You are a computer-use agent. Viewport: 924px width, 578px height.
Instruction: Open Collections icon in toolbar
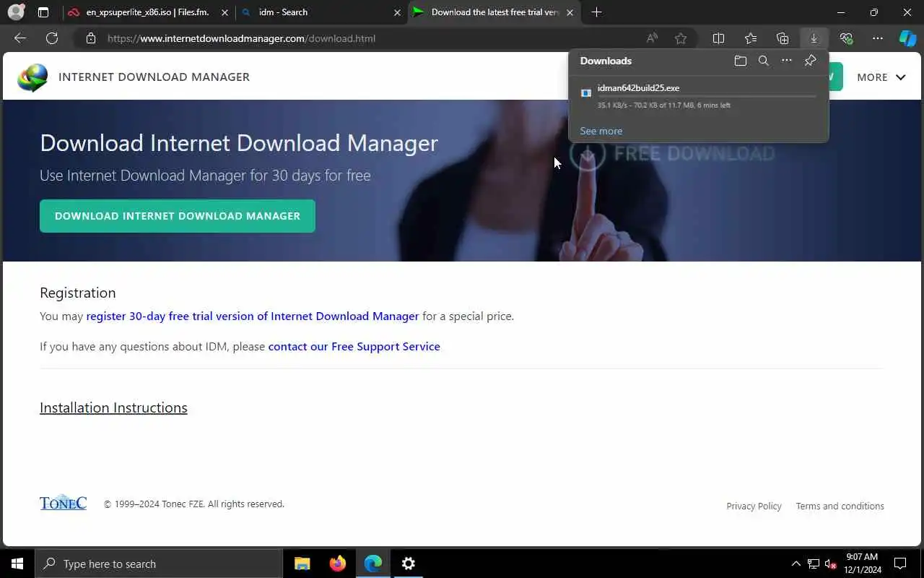click(x=783, y=38)
